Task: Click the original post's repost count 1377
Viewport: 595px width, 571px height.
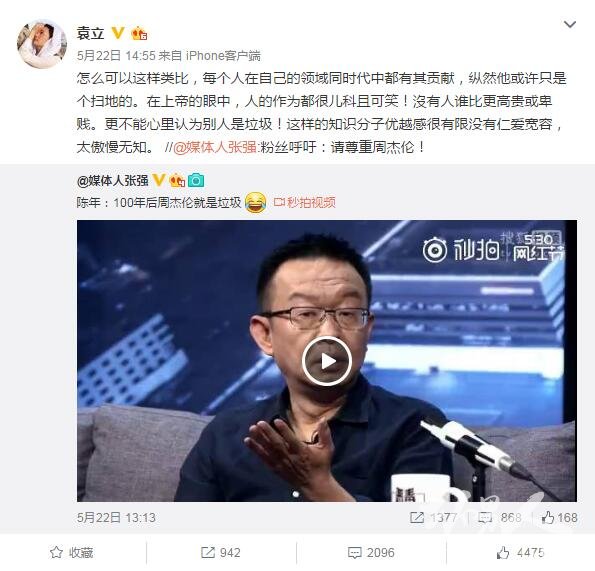Action: [x=434, y=518]
